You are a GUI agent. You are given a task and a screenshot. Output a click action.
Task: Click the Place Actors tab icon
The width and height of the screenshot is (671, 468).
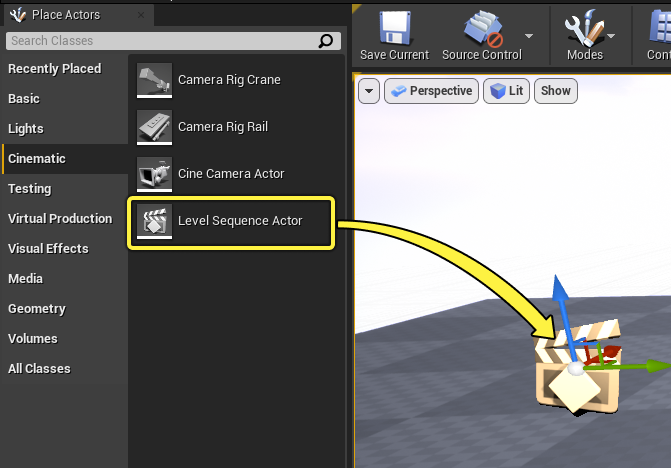click(18, 15)
